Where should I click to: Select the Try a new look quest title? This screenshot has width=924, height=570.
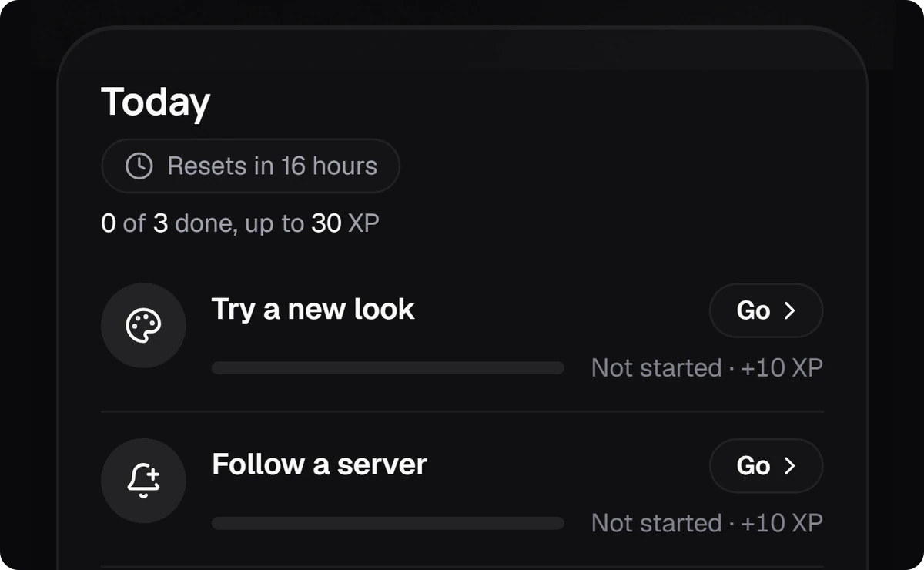pyautogui.click(x=313, y=310)
